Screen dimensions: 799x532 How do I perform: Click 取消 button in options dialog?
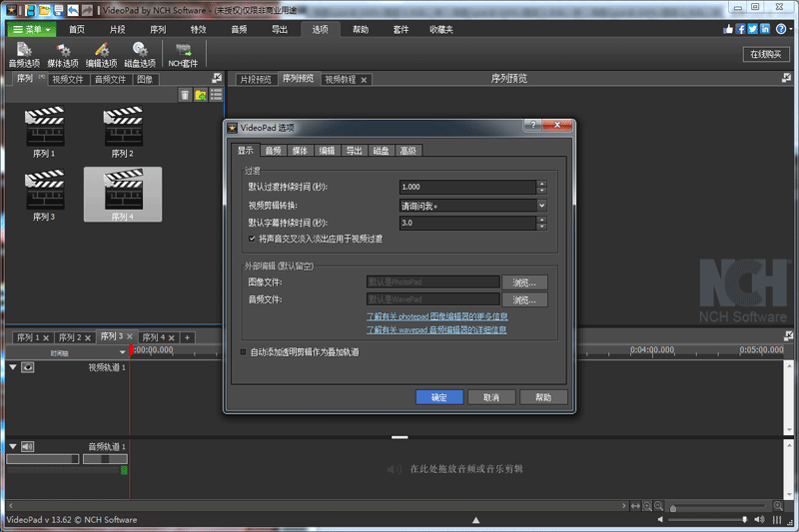491,397
